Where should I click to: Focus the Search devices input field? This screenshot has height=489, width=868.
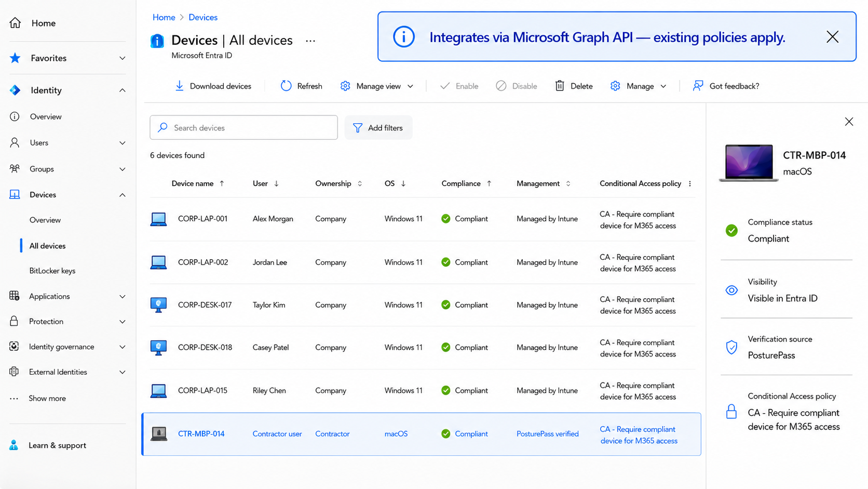click(243, 127)
